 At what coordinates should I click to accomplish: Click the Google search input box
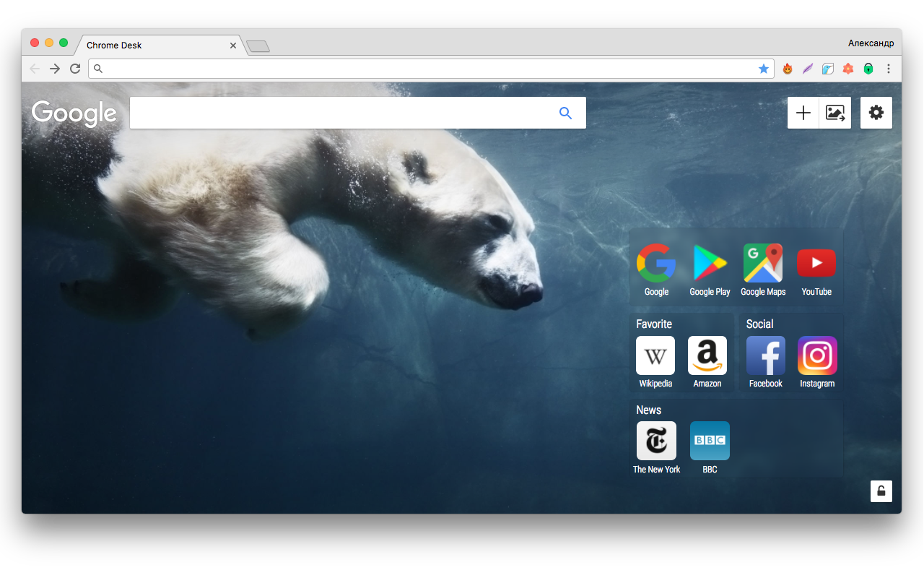pos(358,113)
